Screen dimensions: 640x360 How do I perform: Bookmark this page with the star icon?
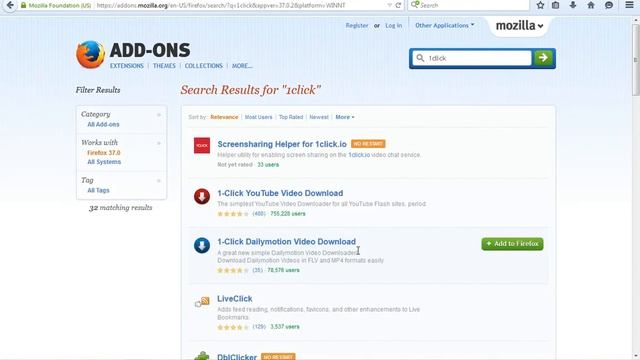540,5
